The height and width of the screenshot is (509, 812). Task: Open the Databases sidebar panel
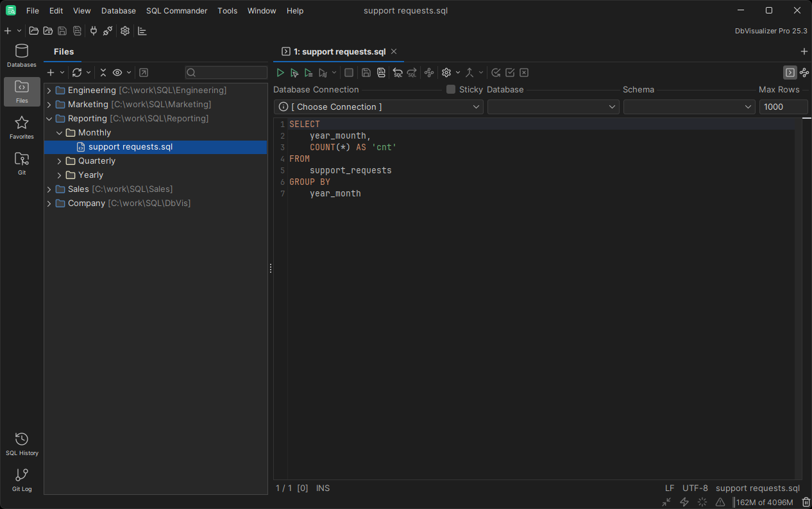(21, 55)
